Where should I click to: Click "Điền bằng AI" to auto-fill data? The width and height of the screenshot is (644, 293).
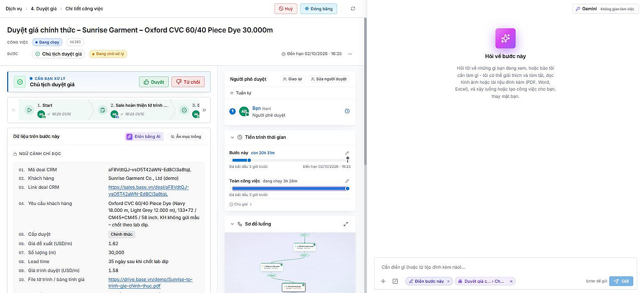pyautogui.click(x=144, y=137)
